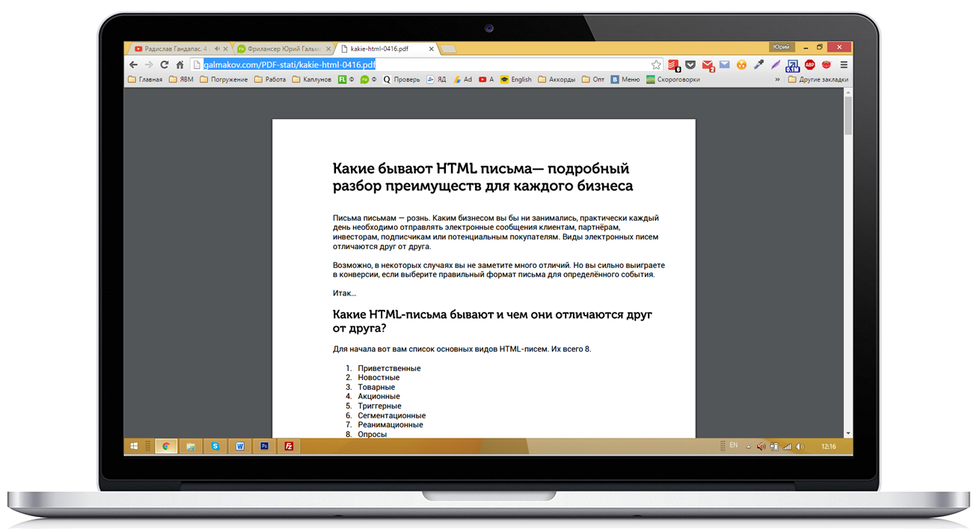This screenshot has height=529, width=980.
Task: Open the Скороговорки bookmark
Action: 673,79
